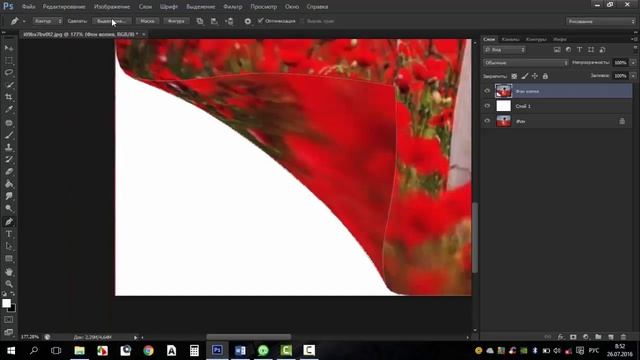Select the Rectangular Marquee tool
Viewport: 640px width, 360px height.
[9, 60]
